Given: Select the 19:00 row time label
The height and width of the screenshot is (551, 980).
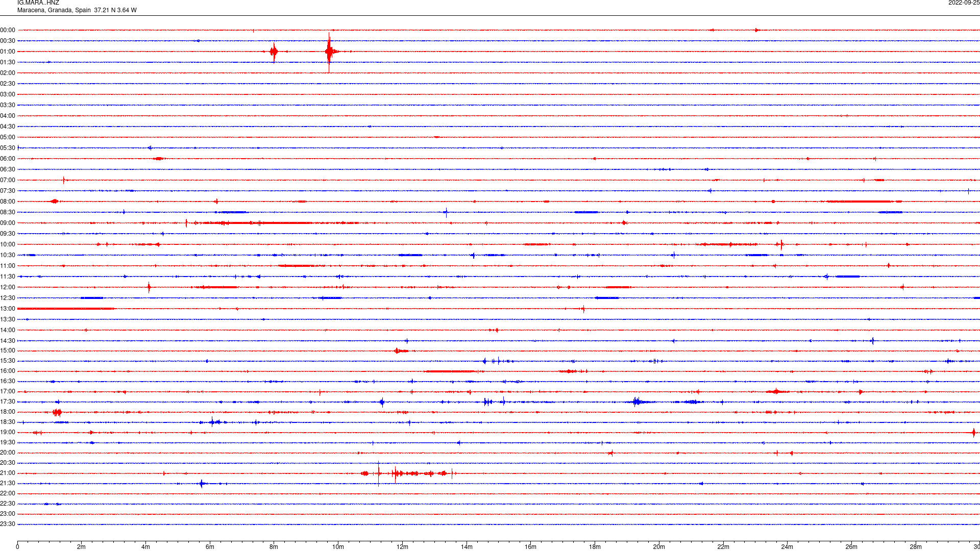Looking at the screenshot, I should 8,432.
